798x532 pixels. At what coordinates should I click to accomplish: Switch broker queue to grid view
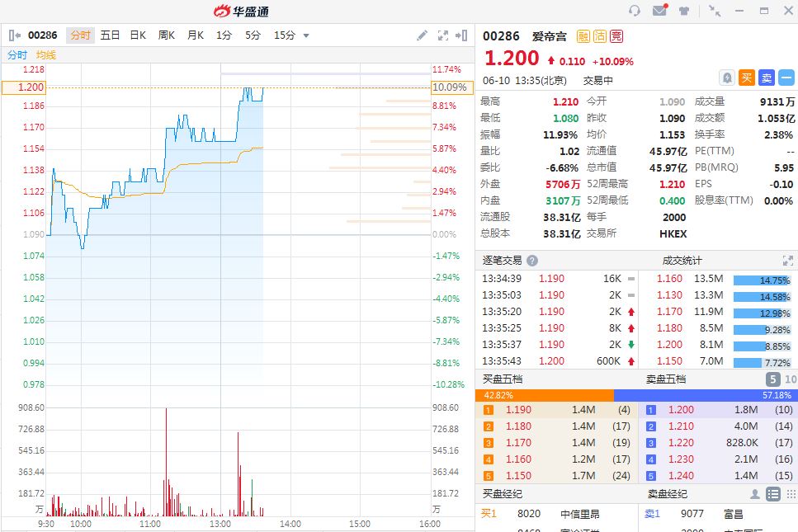coord(791,493)
